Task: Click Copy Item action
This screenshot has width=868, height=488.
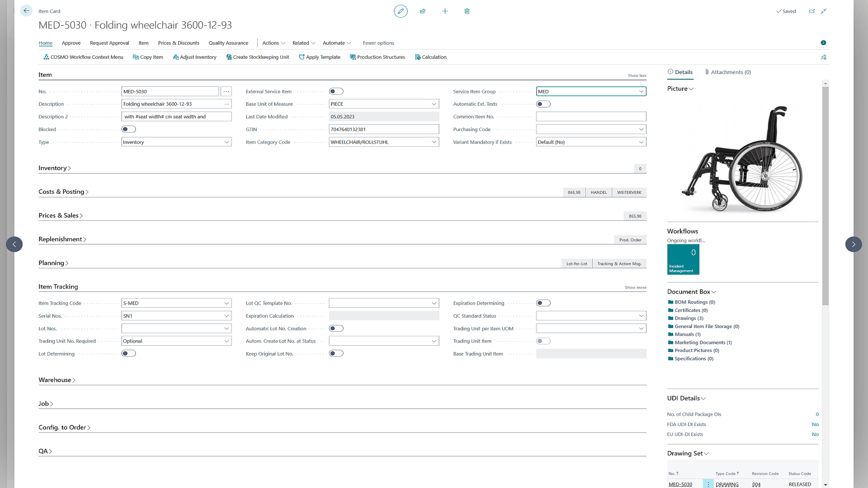Action: pos(148,57)
